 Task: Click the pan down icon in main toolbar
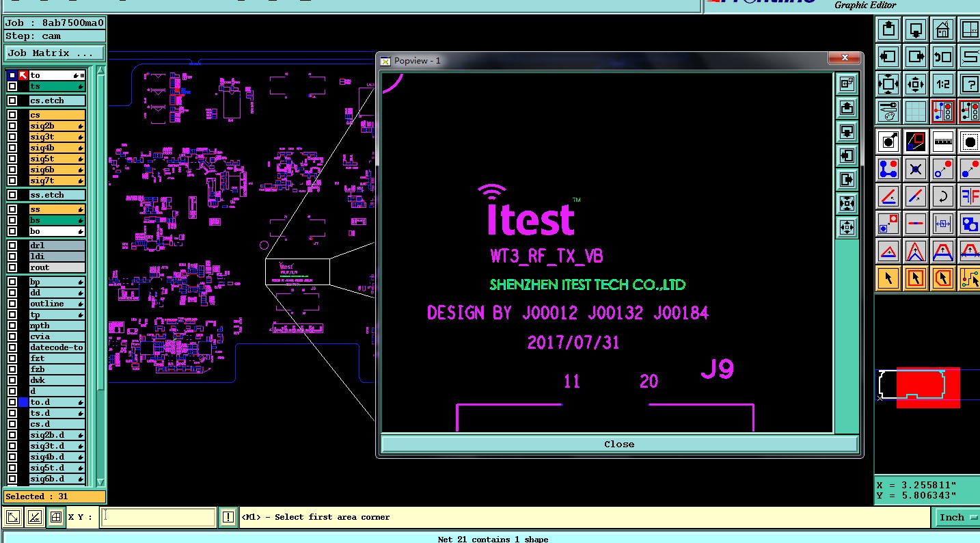pyautogui.click(x=916, y=29)
